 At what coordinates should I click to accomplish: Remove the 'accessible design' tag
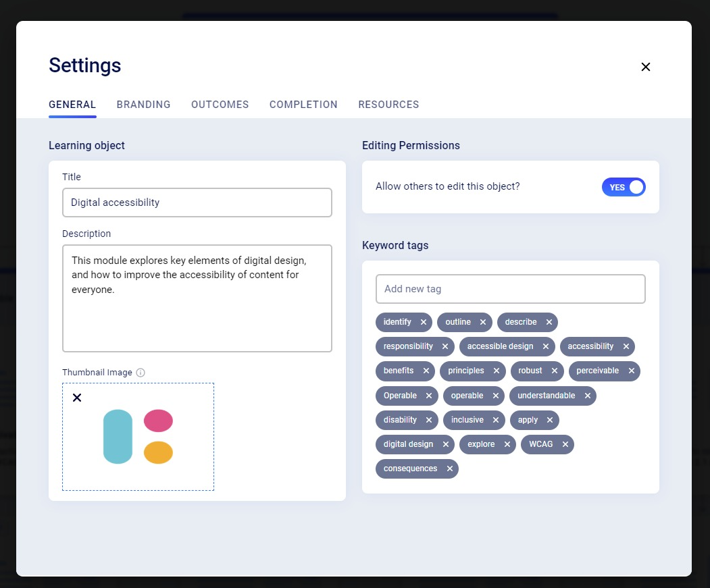546,346
